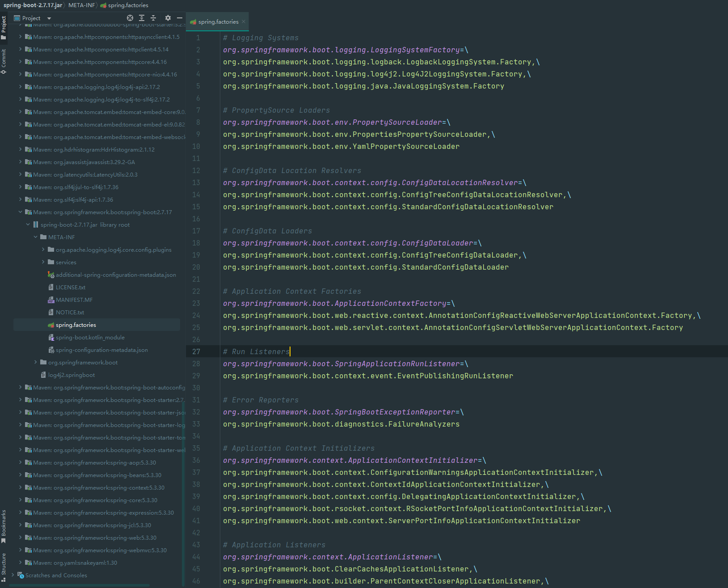Collapse the META-INF folder node
The width and height of the screenshot is (728, 588).
point(35,237)
